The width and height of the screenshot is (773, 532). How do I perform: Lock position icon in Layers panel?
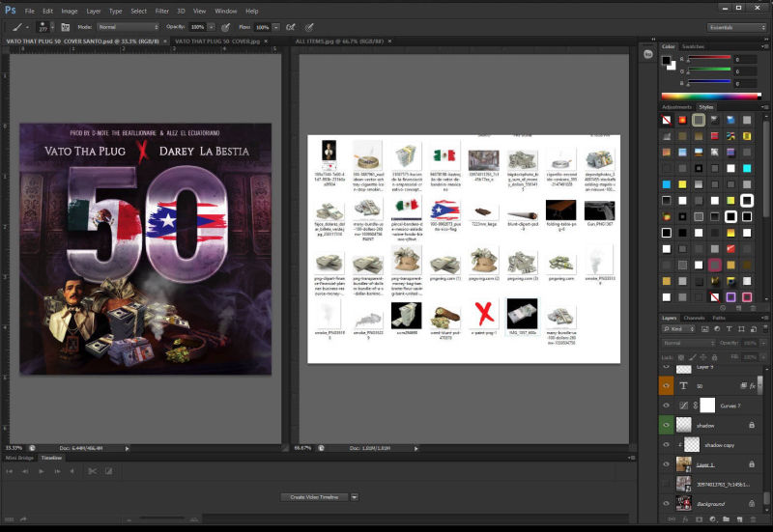coord(703,357)
